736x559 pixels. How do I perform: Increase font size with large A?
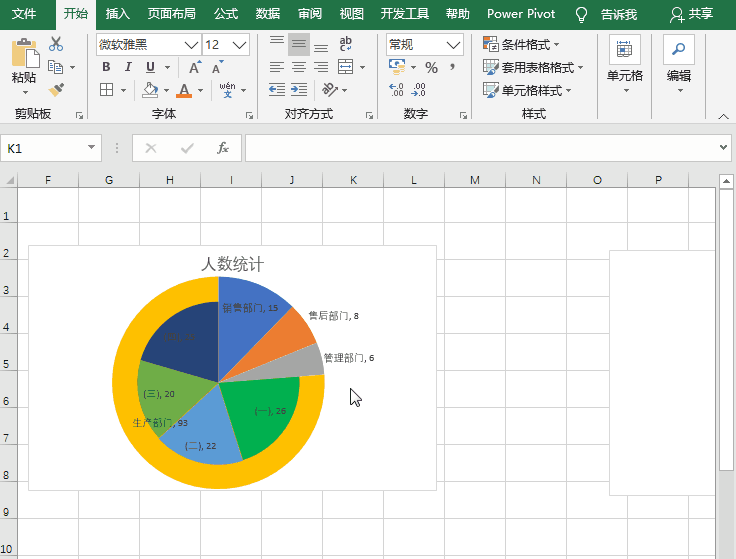(195, 67)
